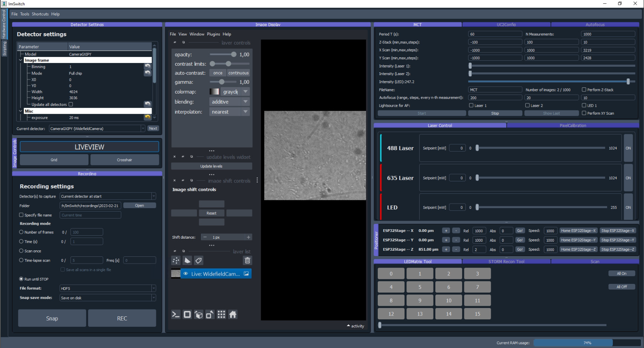
Task: Hide the Live: WidefieldCamera layer
Action: tap(186, 274)
